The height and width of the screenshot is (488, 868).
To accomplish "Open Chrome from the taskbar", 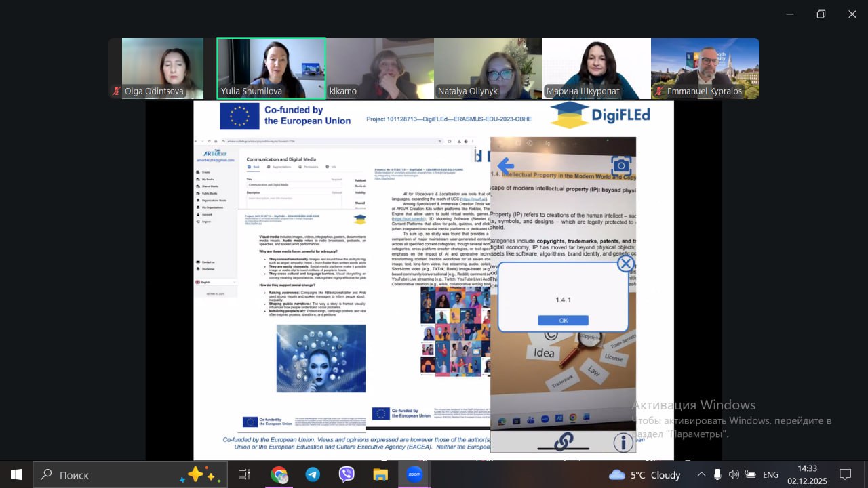I will (x=279, y=474).
